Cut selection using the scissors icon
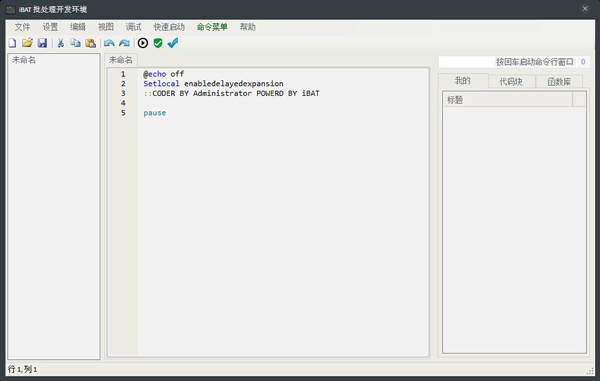Screen dimensions: 600x381 pyautogui.click(x=60, y=43)
